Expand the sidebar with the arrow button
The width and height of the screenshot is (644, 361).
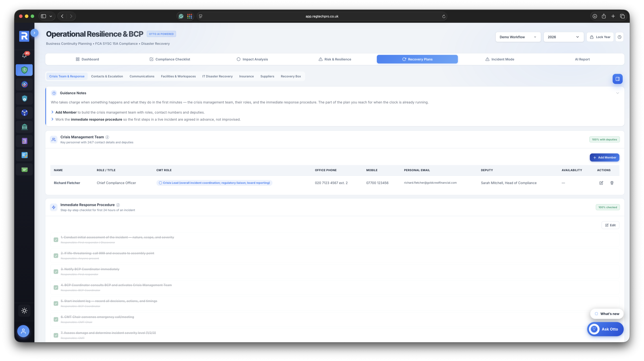coord(34,33)
